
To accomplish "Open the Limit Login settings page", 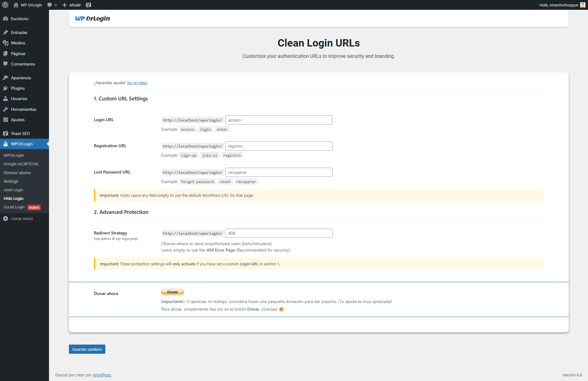I will (x=13, y=190).
